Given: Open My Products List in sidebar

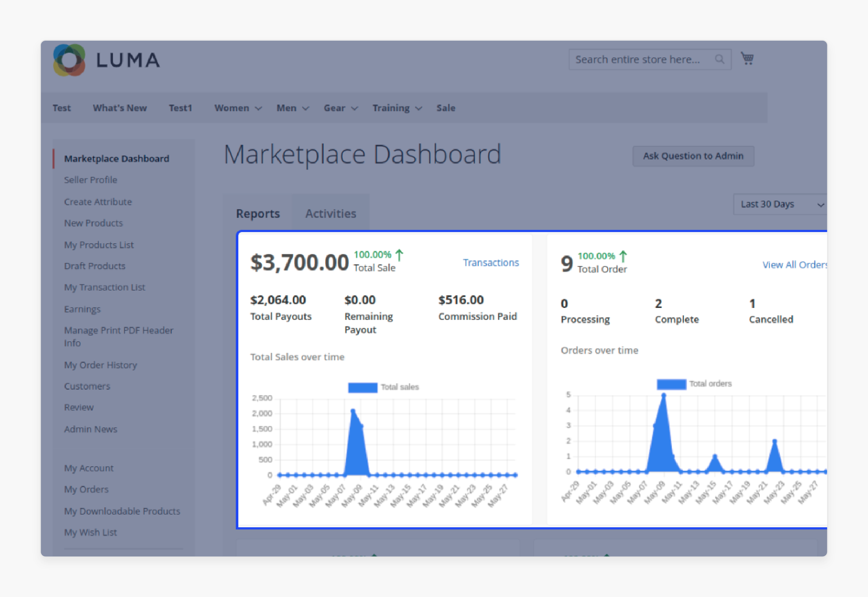Looking at the screenshot, I should point(99,245).
